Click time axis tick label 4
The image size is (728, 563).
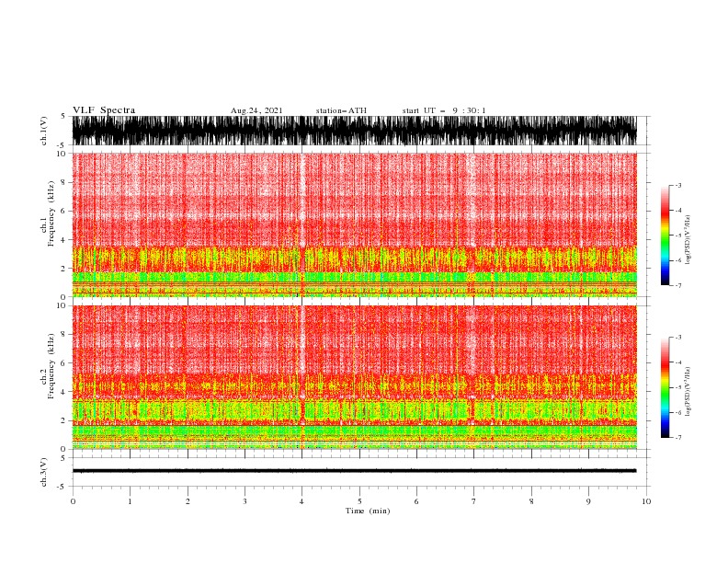tap(302, 501)
